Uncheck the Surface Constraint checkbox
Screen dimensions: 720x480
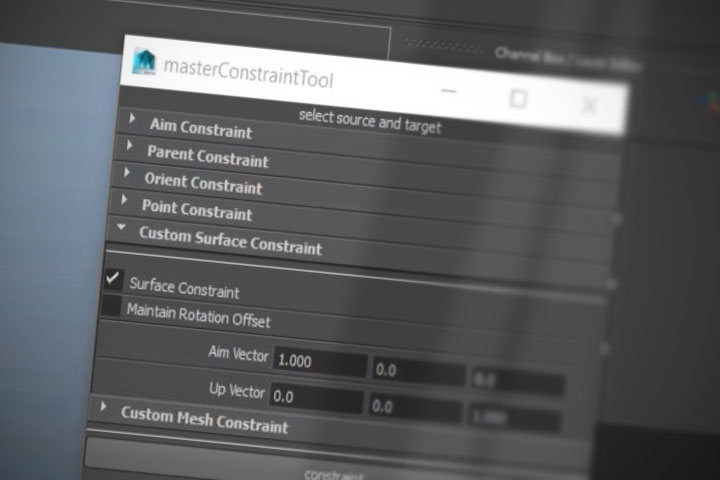[x=113, y=280]
